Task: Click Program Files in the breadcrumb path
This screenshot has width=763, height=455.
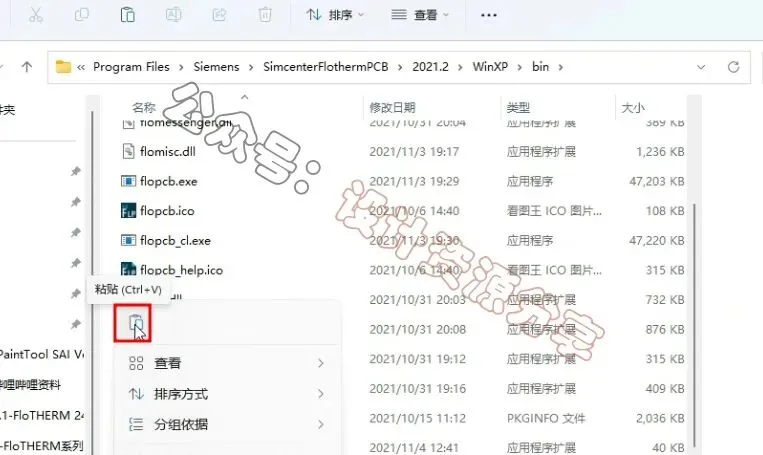Action: tap(131, 67)
